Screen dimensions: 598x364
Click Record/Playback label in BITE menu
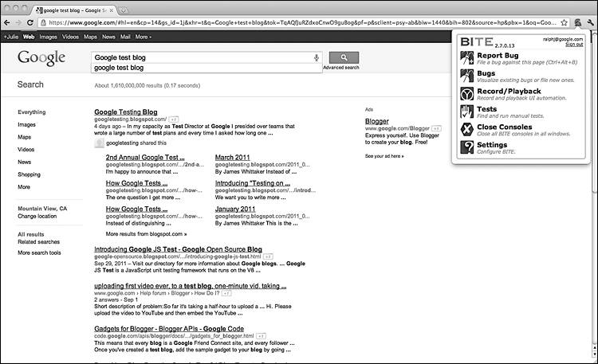coord(509,91)
